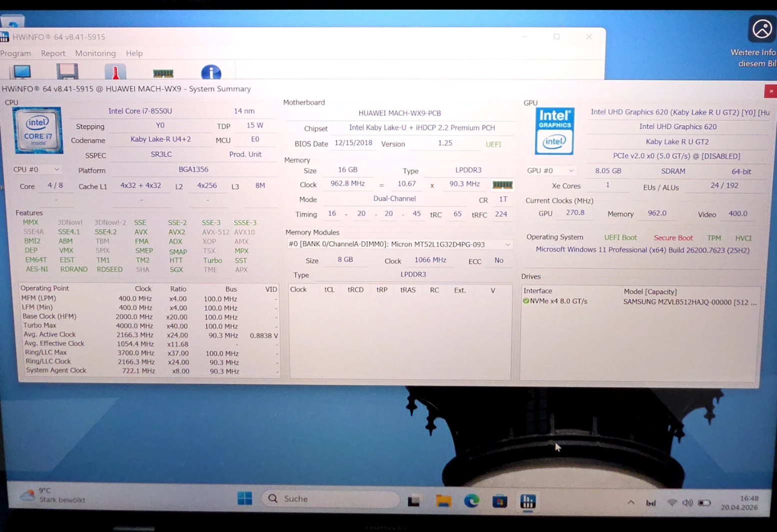Click the "SDRAM" GPU memory type

pyautogui.click(x=673, y=171)
